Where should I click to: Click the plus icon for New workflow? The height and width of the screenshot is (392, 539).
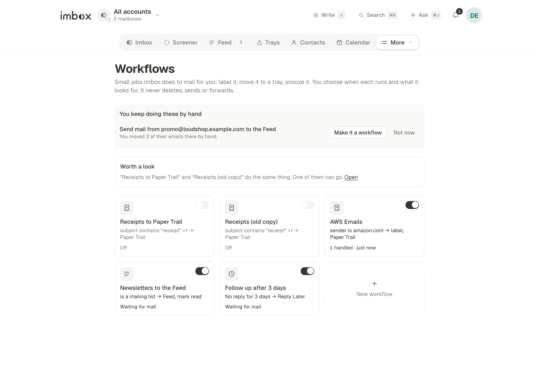coord(374,283)
